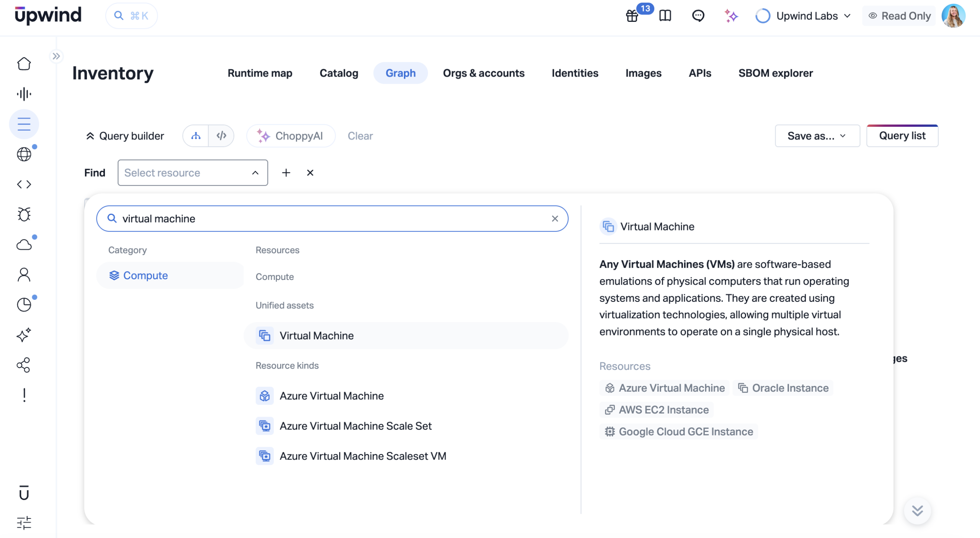Select the Virtual Machine unified asset
Image resolution: width=980 pixels, height=538 pixels.
(406, 335)
